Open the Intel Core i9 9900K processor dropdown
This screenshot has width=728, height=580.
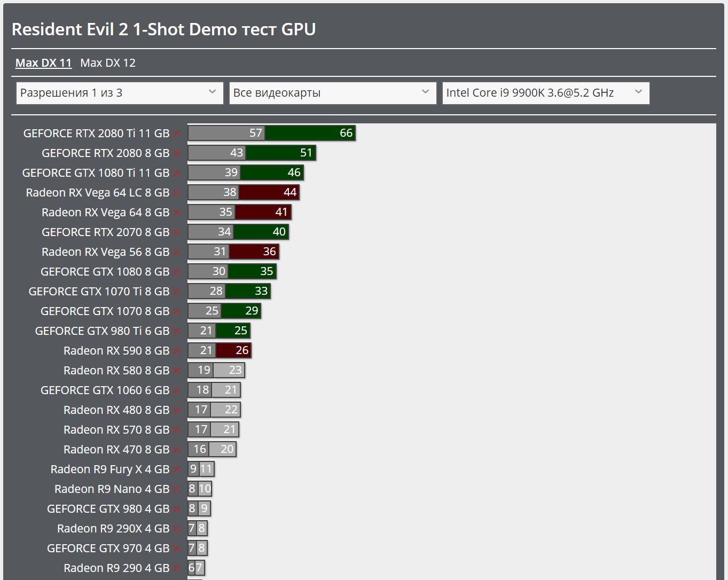pos(545,93)
